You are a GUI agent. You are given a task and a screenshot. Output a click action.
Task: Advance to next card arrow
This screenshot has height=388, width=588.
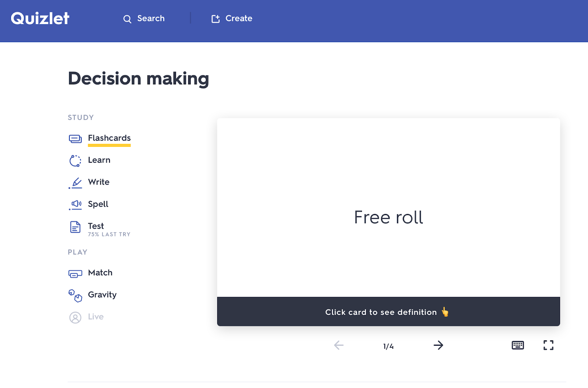[x=438, y=345]
